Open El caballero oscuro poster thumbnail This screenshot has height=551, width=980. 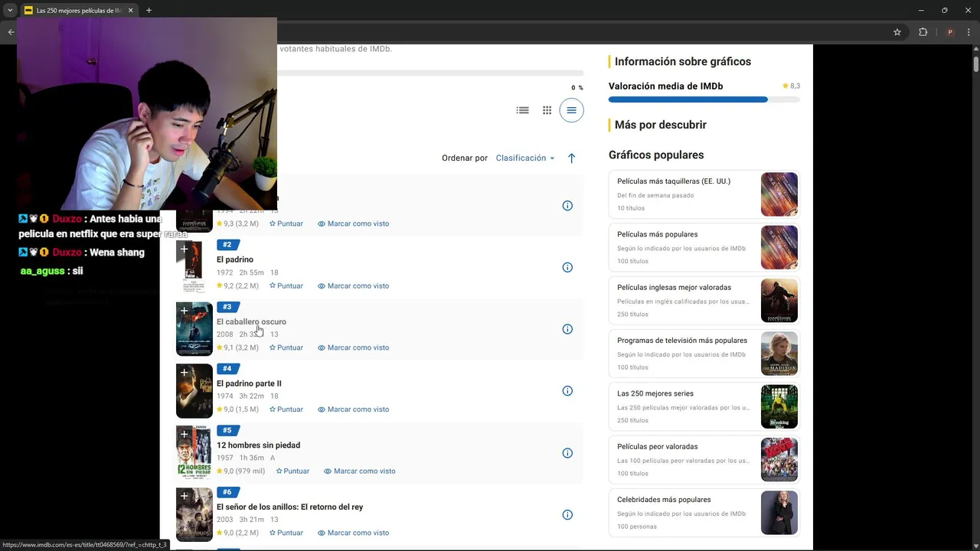coord(194,329)
